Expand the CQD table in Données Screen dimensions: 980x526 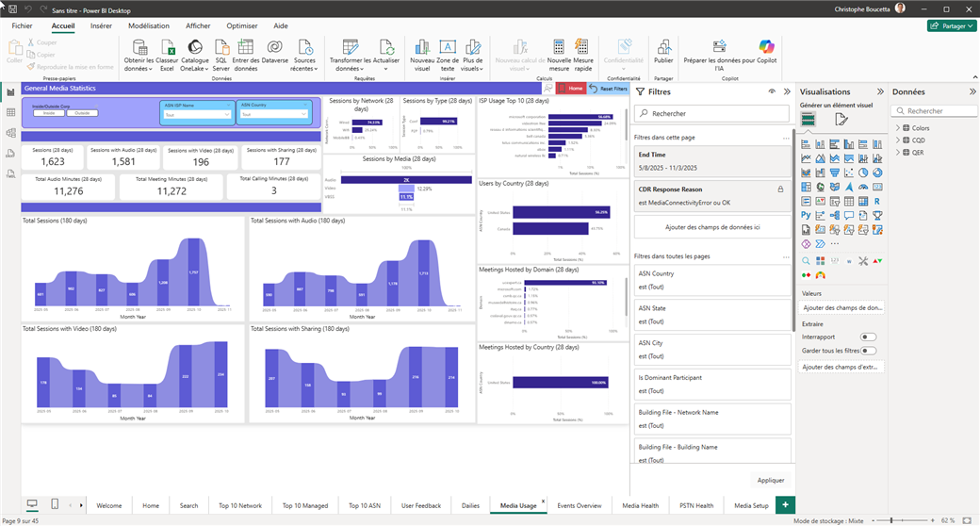click(x=898, y=140)
